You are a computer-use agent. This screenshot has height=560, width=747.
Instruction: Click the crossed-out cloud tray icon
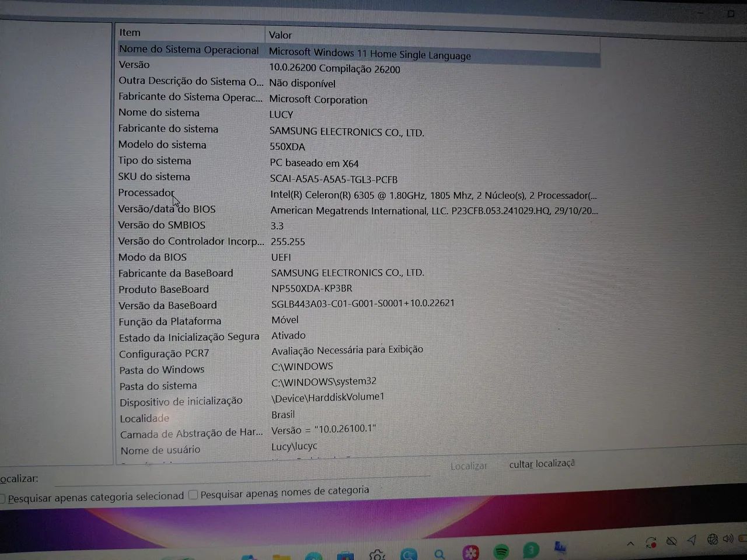[x=672, y=541]
